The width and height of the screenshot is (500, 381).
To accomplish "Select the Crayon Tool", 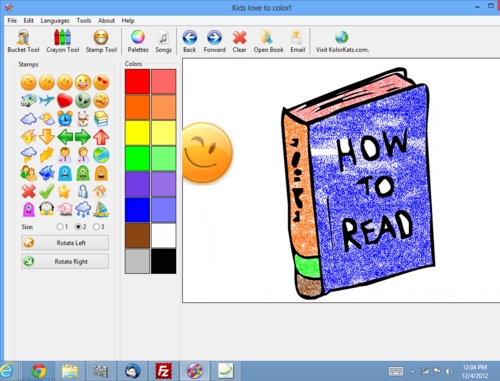I will (63, 41).
